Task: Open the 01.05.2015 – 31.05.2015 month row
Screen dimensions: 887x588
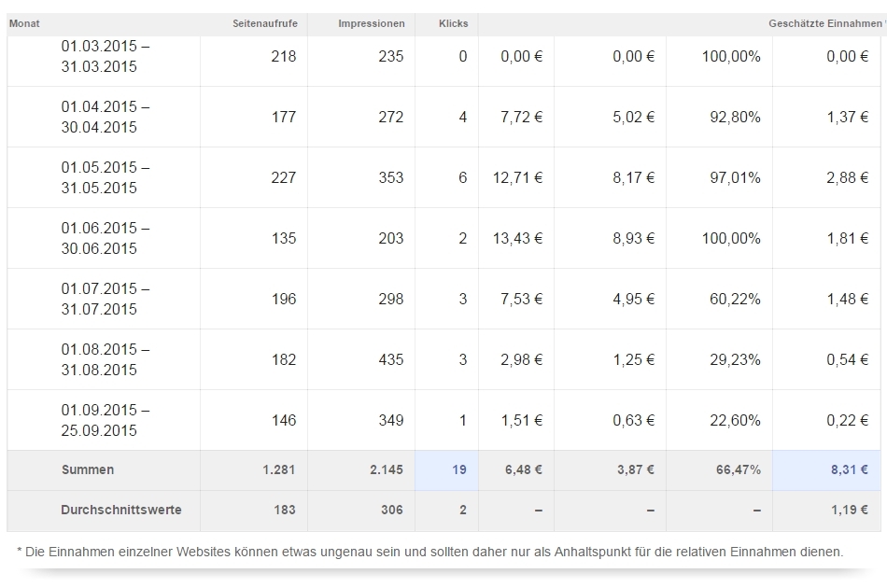Action: [105, 177]
